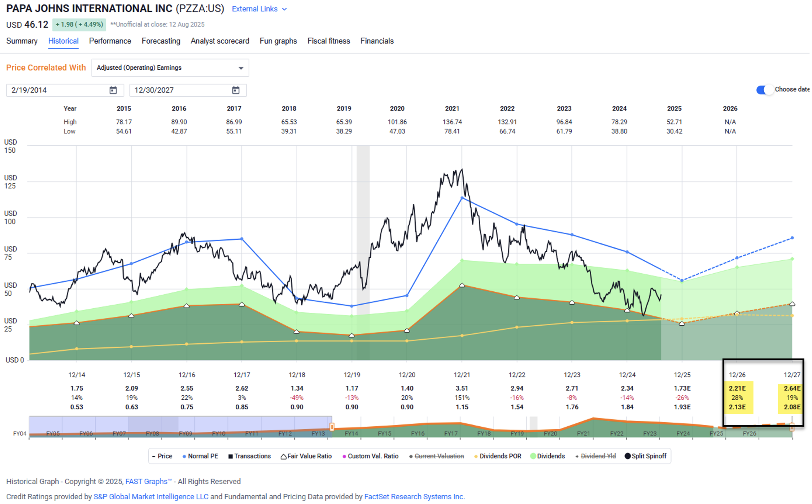Switch to the Financials tab
Viewport: 812px width, 504px height.
pyautogui.click(x=377, y=41)
